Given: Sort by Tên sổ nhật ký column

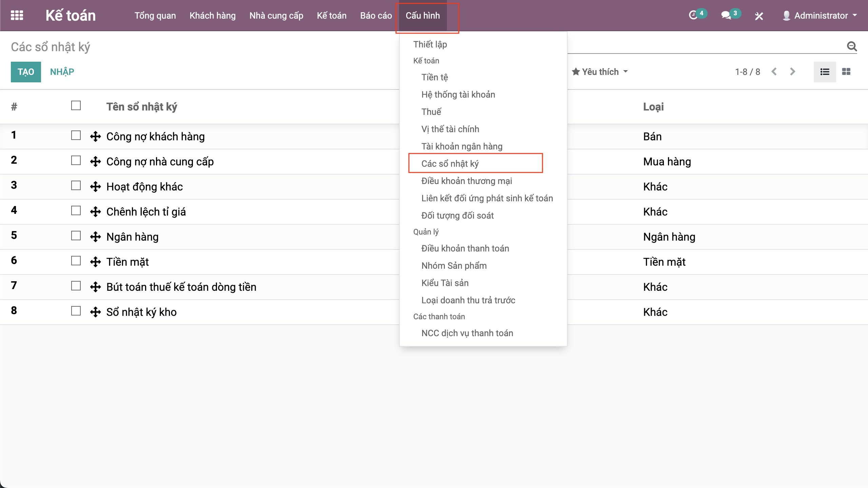Looking at the screenshot, I should (142, 107).
